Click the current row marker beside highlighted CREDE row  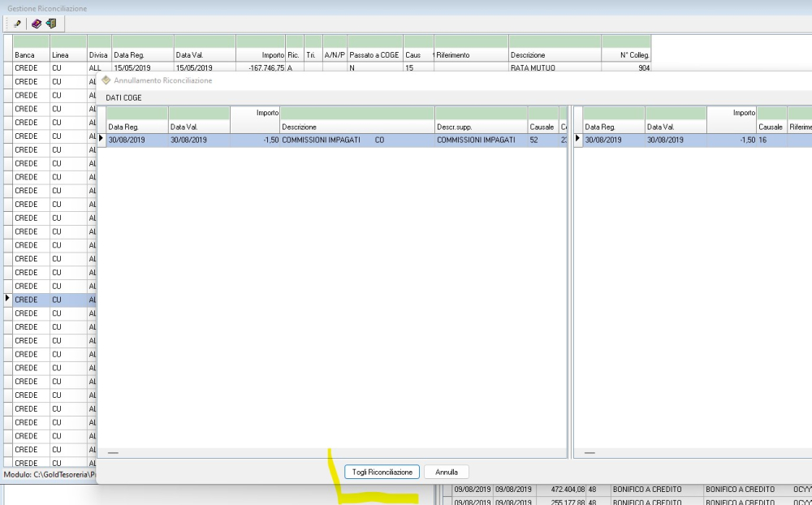click(x=8, y=300)
